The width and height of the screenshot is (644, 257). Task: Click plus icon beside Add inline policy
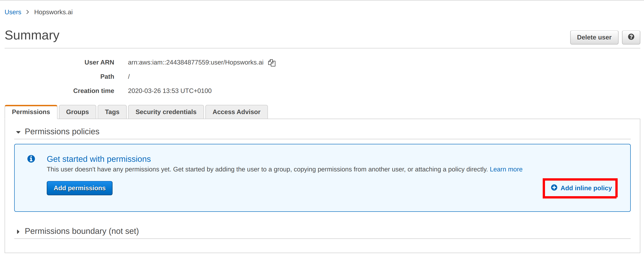(554, 187)
